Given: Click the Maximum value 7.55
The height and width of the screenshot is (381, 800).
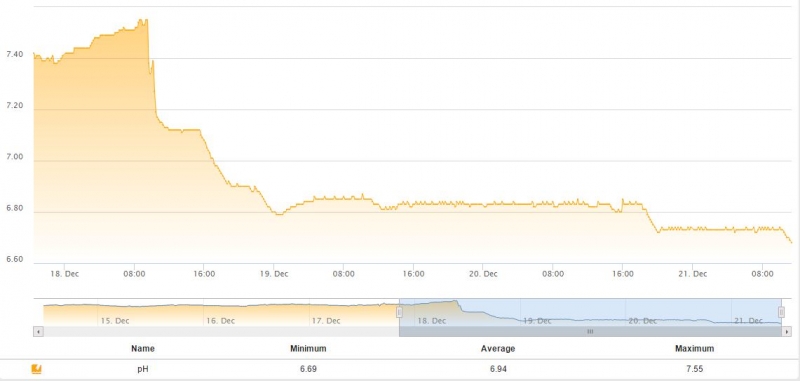Looking at the screenshot, I should pos(694,369).
